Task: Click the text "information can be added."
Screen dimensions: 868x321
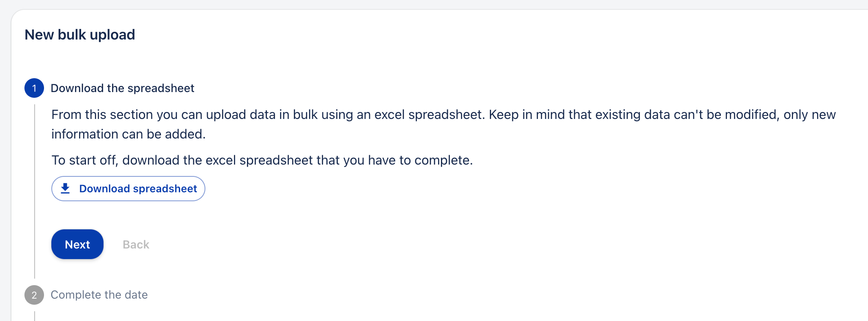Action: (128, 134)
